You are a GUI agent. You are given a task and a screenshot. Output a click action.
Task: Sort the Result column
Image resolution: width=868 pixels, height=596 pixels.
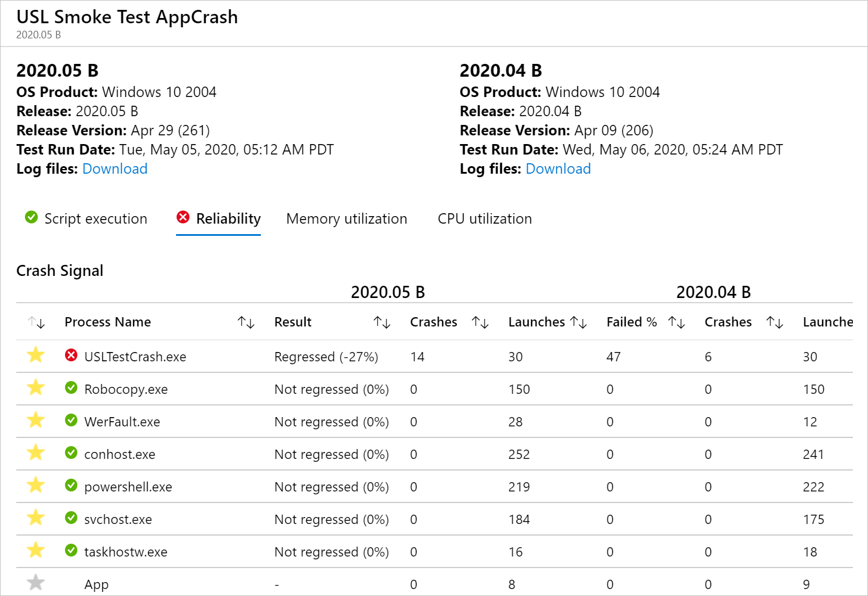tap(381, 322)
